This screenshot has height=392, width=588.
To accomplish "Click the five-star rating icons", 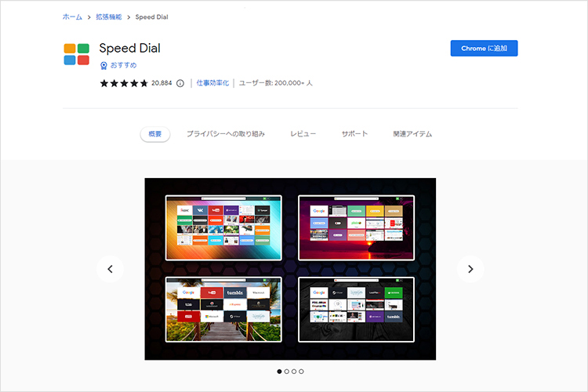I will (x=124, y=83).
